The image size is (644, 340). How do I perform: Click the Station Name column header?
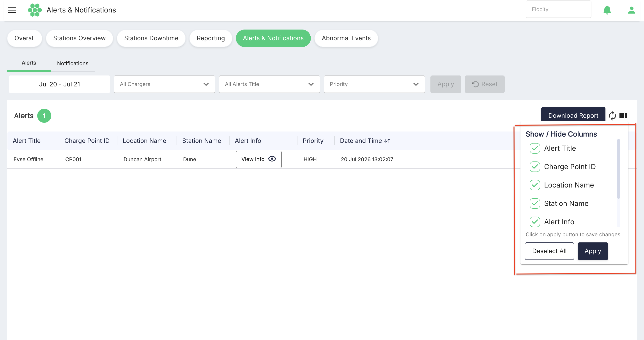coord(202,141)
